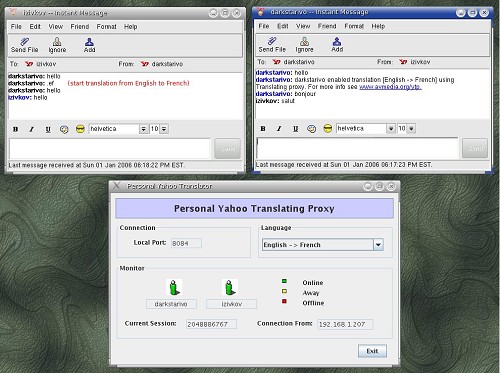
Task: Click Current Session field 2048886767
Action: (x=211, y=324)
